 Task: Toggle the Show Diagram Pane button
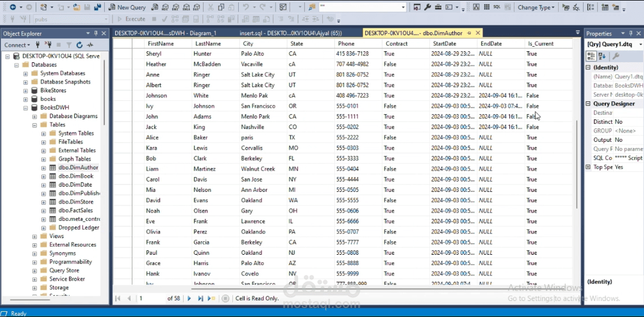(x=476, y=7)
